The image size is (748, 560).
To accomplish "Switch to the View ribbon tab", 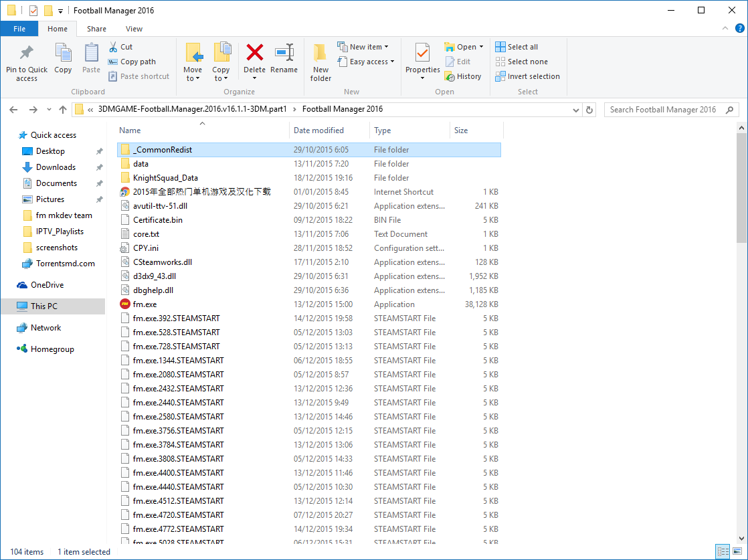I will [x=134, y=29].
